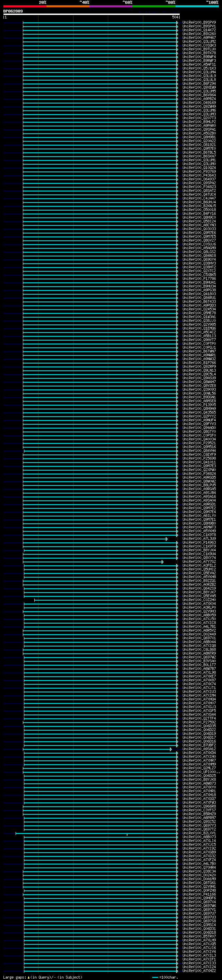222x980 pixels.
Task: Click the BP062809 query name
Action: [13, 11]
